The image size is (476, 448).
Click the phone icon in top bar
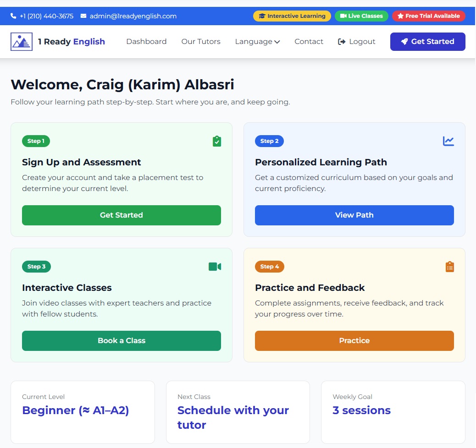[13, 16]
